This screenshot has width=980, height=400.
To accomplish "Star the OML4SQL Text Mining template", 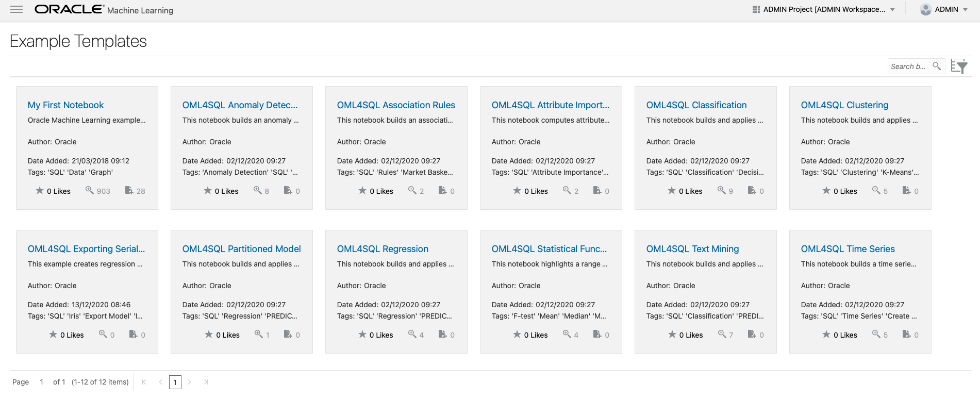I will pyautogui.click(x=672, y=335).
